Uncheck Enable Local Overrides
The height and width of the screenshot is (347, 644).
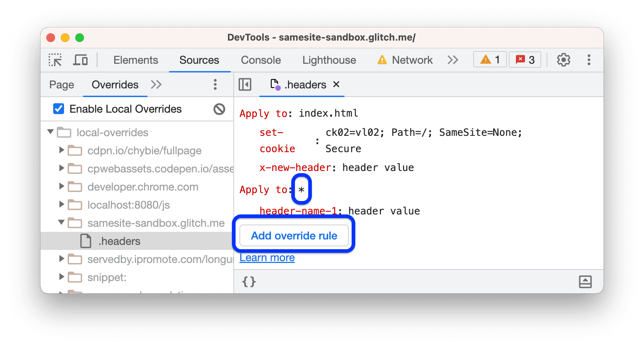[x=59, y=109]
